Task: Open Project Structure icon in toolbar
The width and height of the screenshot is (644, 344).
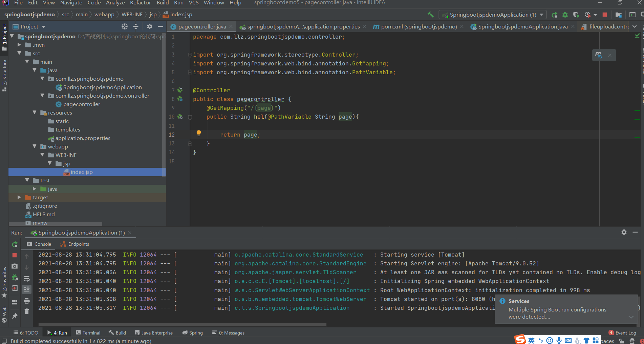Action: tap(618, 15)
